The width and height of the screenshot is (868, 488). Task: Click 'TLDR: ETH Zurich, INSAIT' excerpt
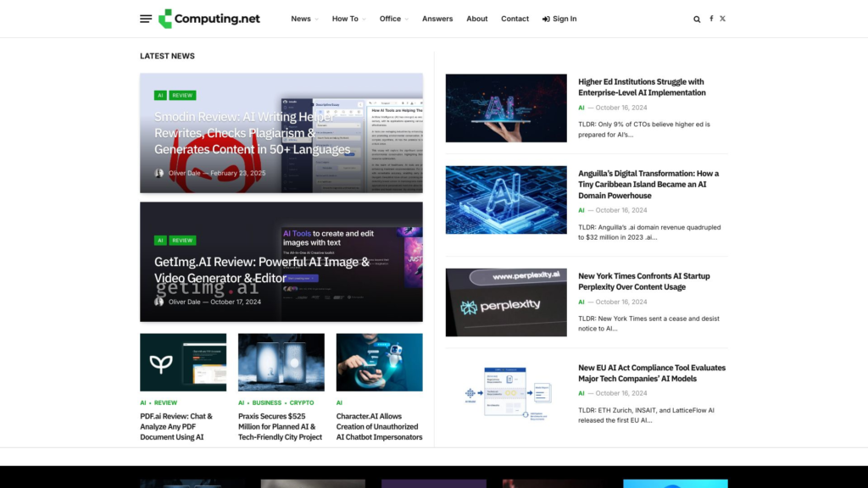tap(646, 415)
